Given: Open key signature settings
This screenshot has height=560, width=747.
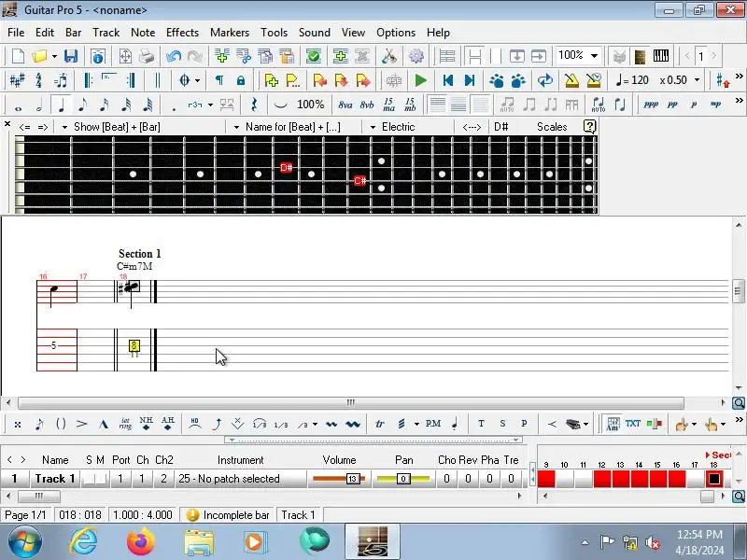Looking at the screenshot, I should pos(17,80).
